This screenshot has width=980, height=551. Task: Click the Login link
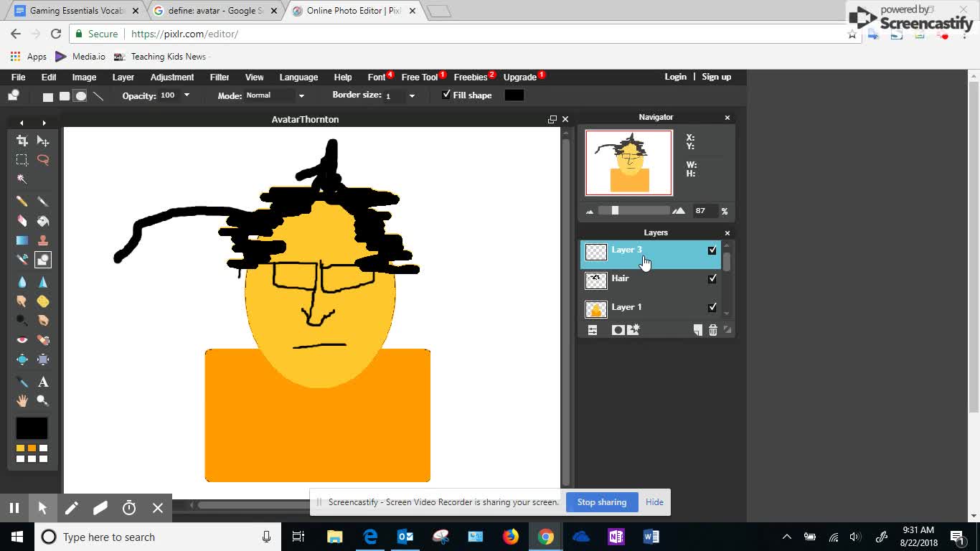675,77
